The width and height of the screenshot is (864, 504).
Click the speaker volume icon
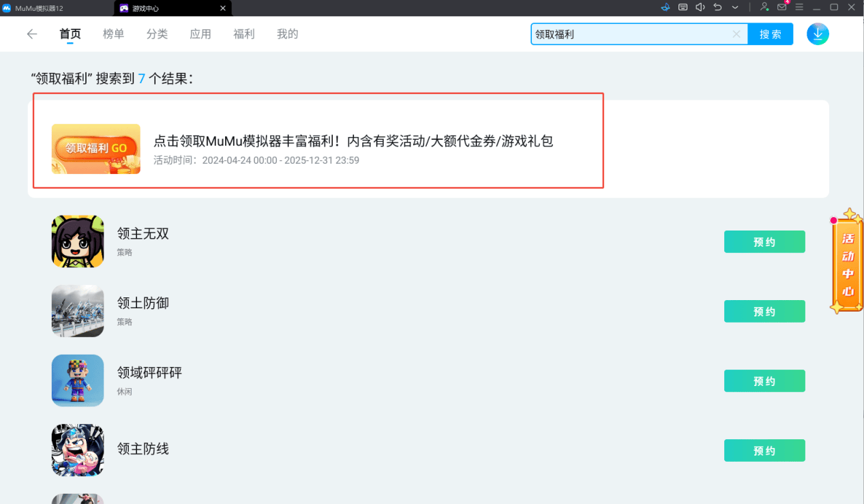pos(700,7)
